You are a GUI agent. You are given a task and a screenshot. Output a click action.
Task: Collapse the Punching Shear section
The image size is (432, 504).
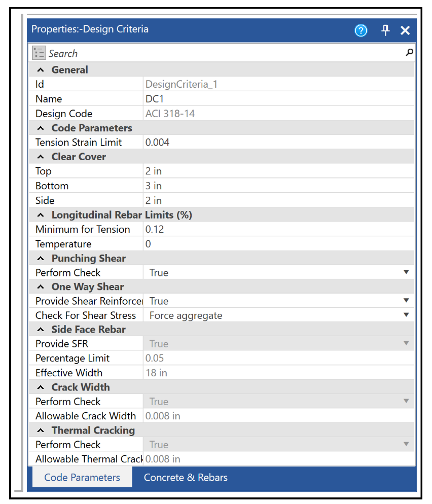pos(41,259)
